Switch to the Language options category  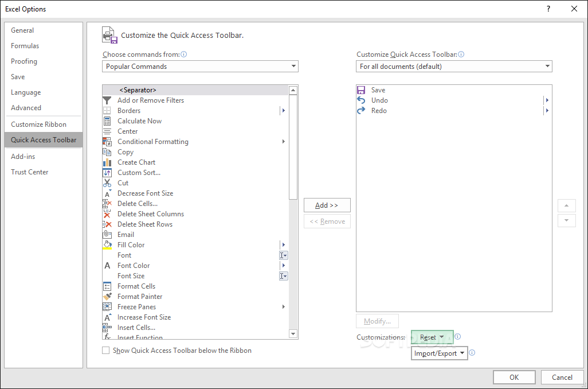pos(44,92)
